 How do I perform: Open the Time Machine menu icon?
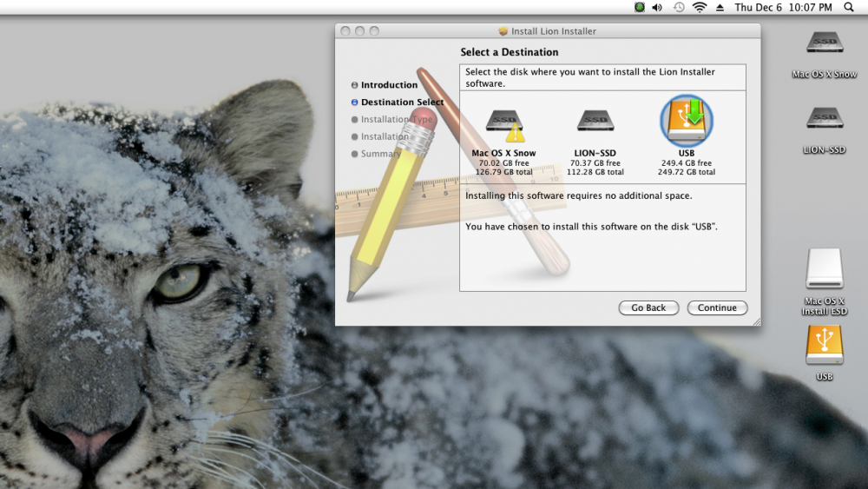pos(679,7)
